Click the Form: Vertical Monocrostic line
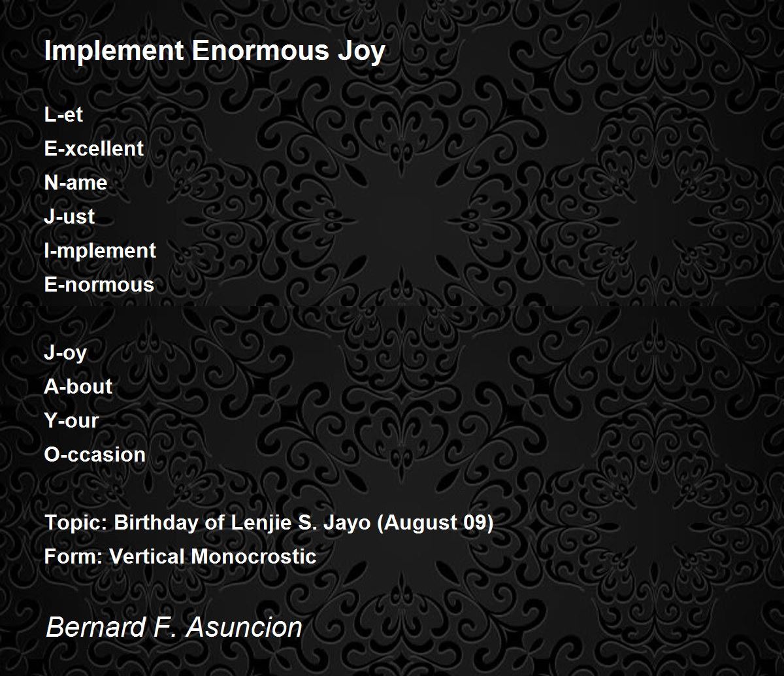Viewport: 784px width, 676px height. pyautogui.click(x=180, y=556)
